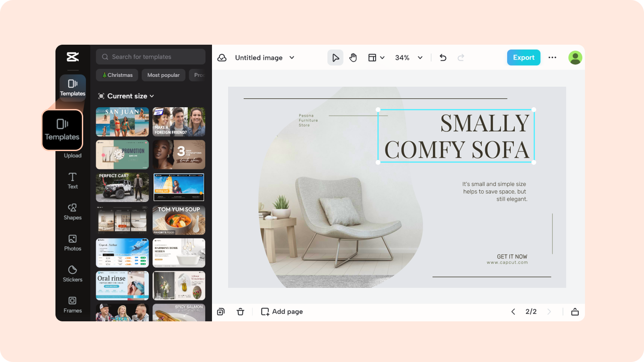The height and width of the screenshot is (362, 644).
Task: Select the Most popular category chip
Action: click(x=163, y=75)
